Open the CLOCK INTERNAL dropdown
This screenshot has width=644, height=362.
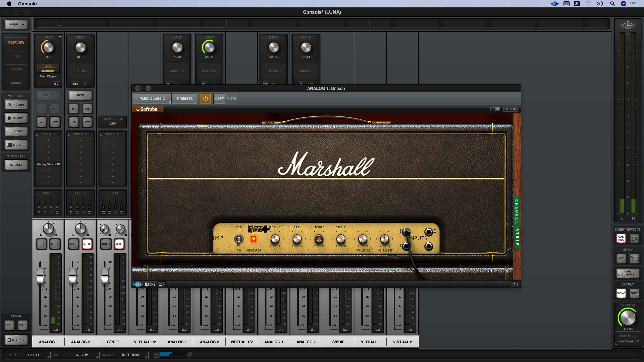coord(131,355)
